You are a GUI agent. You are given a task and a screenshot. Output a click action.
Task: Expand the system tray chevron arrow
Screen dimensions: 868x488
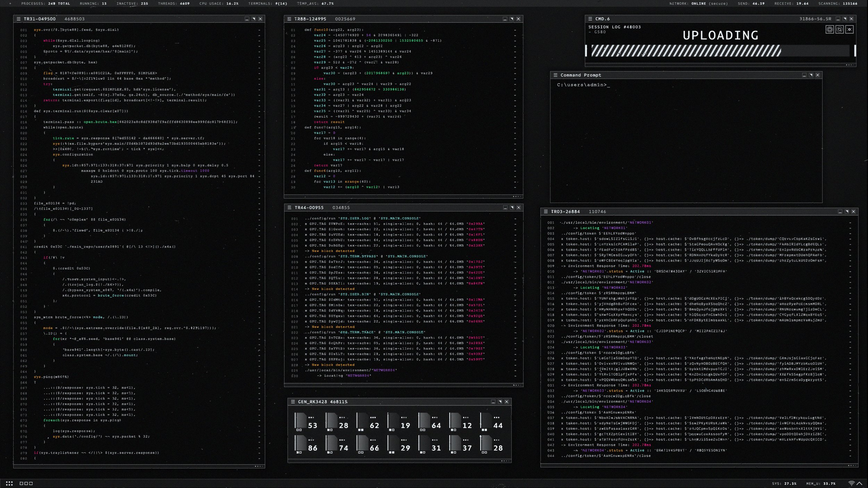pyautogui.click(x=859, y=483)
